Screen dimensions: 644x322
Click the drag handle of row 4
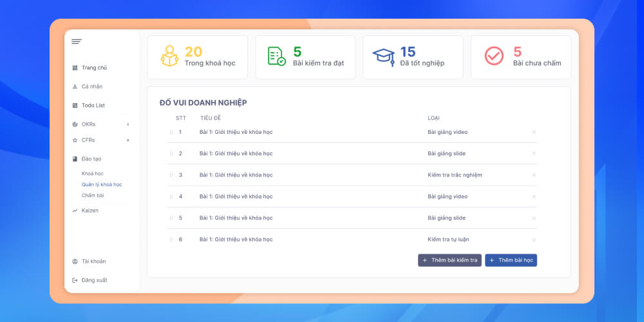171,196
